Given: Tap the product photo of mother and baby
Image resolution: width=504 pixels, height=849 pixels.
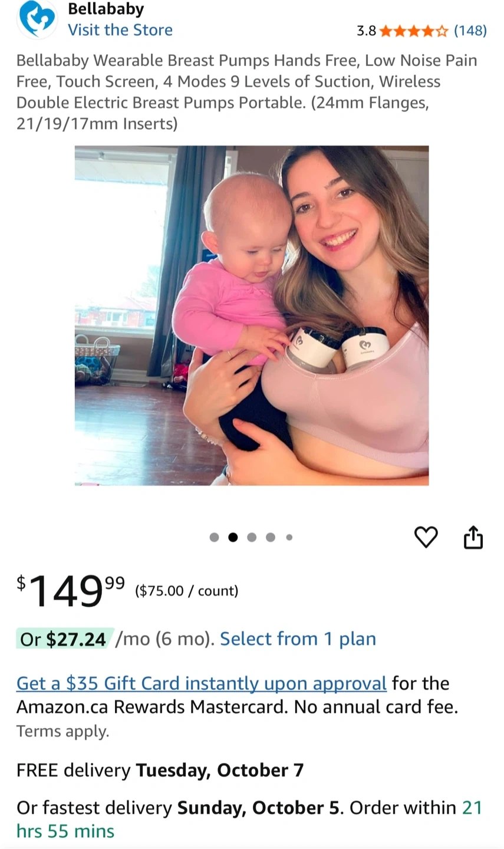Looking at the screenshot, I should pyautogui.click(x=252, y=315).
